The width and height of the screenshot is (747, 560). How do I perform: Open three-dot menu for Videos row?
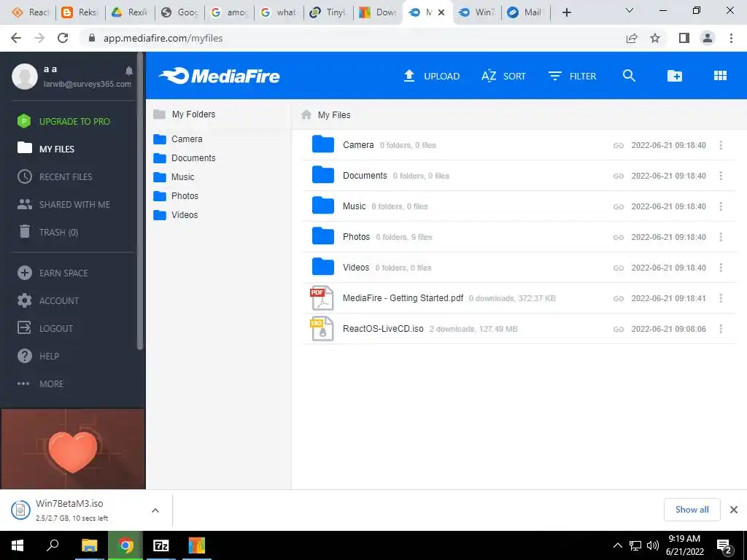coord(721,268)
